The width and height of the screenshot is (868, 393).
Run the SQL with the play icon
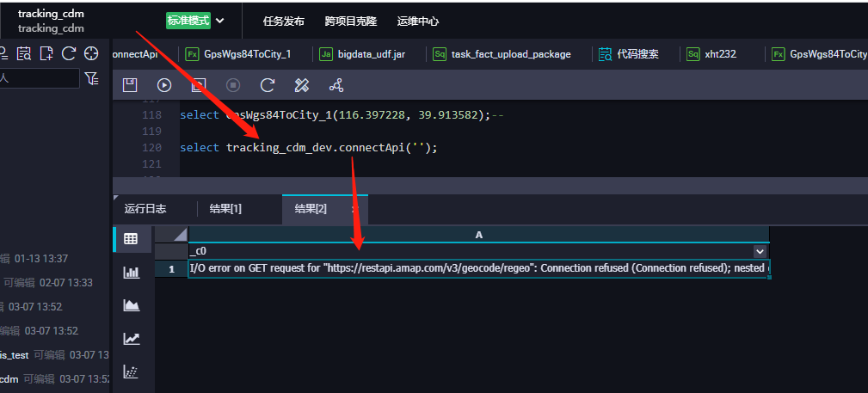(x=163, y=85)
